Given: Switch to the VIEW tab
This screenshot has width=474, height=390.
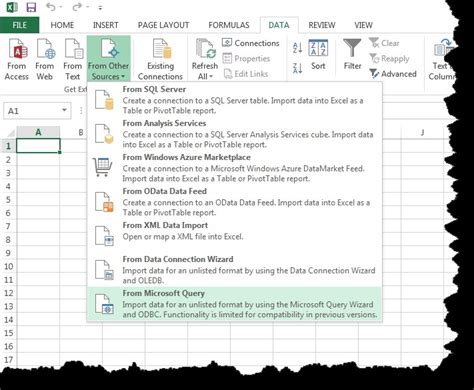Looking at the screenshot, I should coord(363,25).
